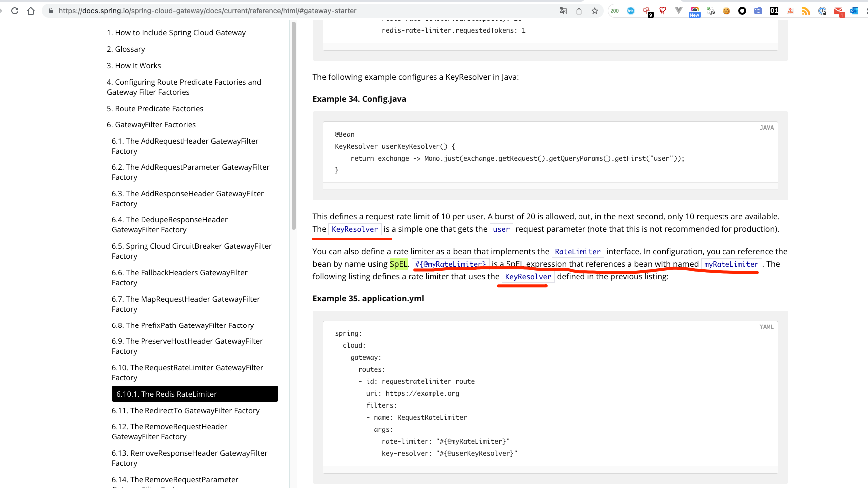Open '5. Route Predicate Factories' section
Screen dimensions: 868x488
(x=155, y=109)
